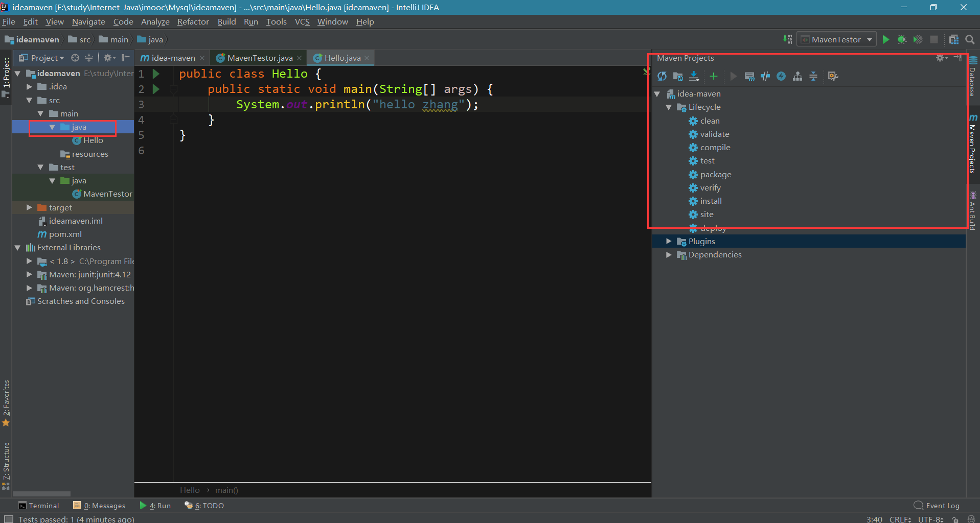Open the VCS menu
This screenshot has width=980, height=523.
tap(302, 21)
